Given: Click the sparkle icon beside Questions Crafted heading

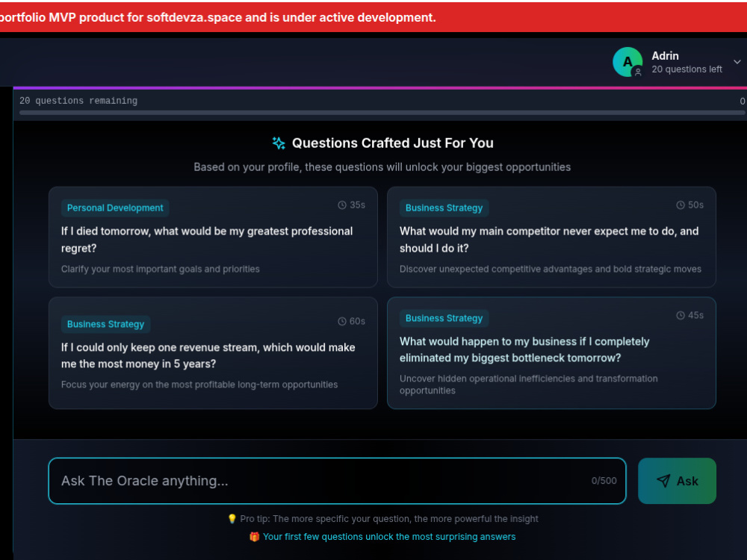Looking at the screenshot, I should (x=279, y=143).
